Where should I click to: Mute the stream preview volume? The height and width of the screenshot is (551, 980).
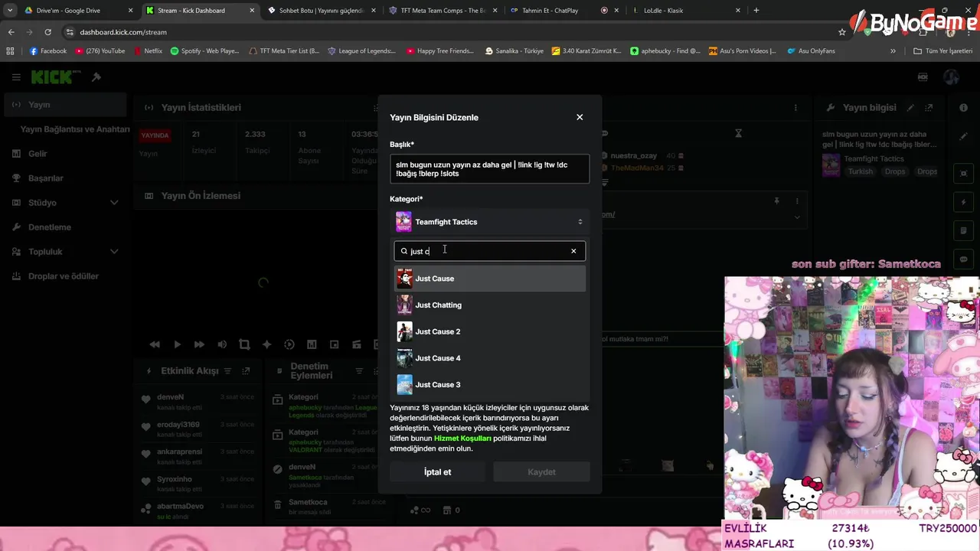(222, 345)
